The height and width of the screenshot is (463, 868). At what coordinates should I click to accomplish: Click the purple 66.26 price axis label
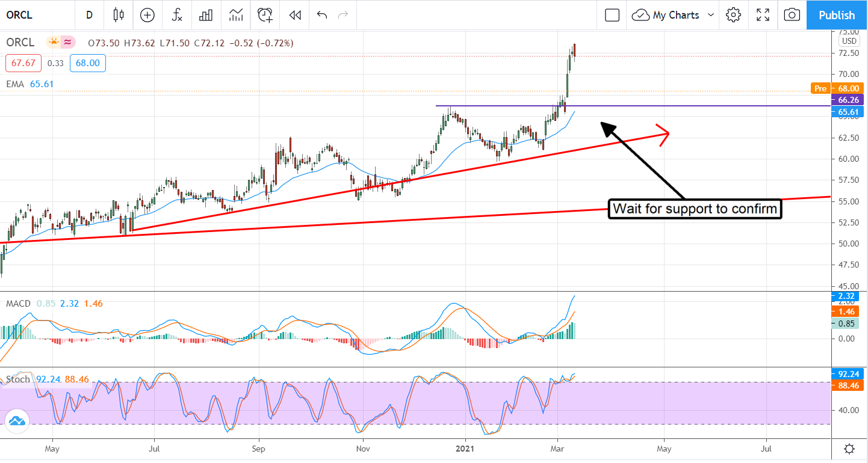coord(848,100)
